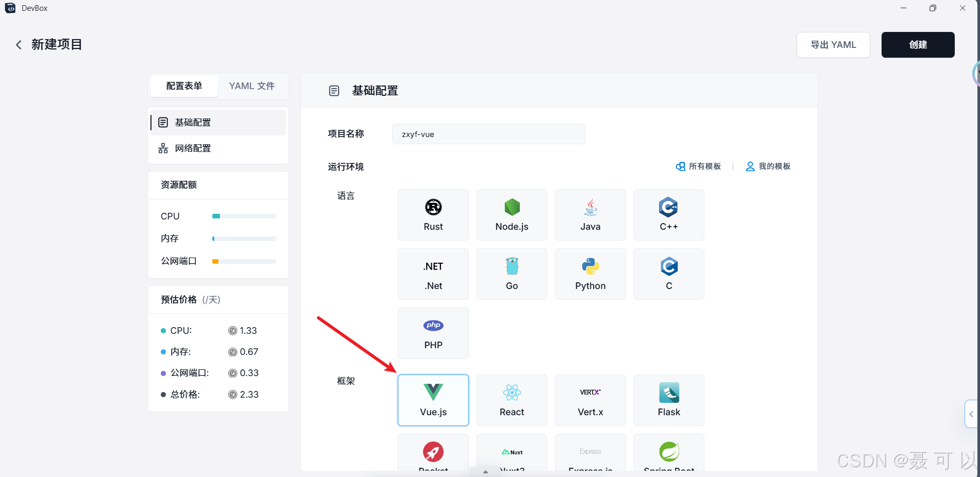Open the 我的模板 templates link
The width and height of the screenshot is (980, 477).
(768, 166)
